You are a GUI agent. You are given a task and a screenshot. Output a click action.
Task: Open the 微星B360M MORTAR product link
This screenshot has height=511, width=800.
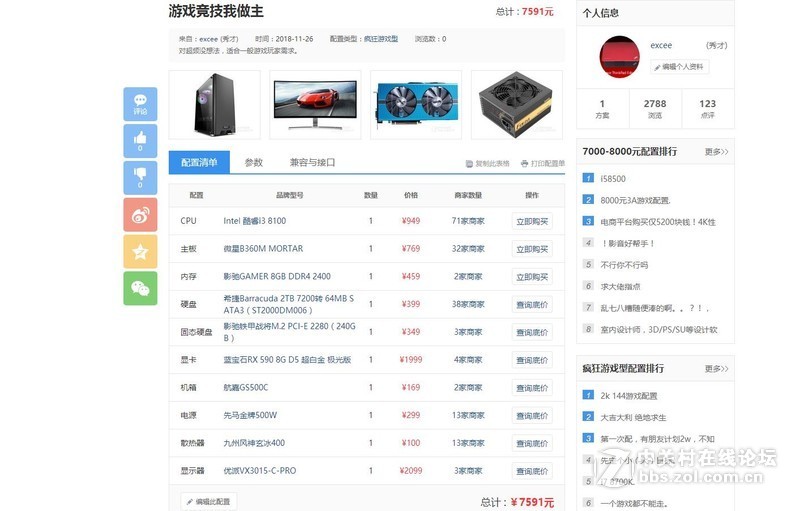point(263,248)
